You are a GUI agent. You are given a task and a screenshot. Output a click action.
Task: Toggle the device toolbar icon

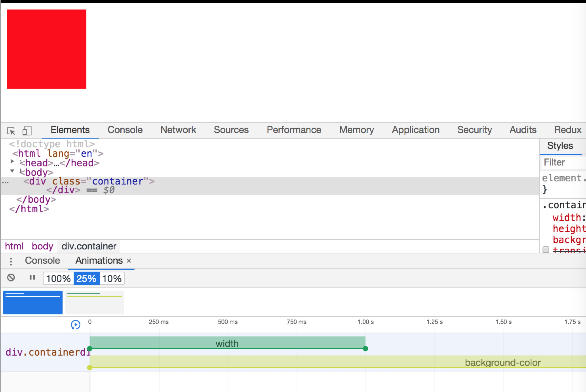[x=27, y=130]
